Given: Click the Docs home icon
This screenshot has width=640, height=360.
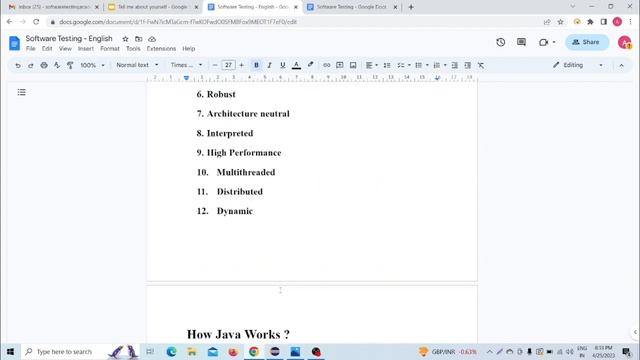Looking at the screenshot, I should [14, 43].
